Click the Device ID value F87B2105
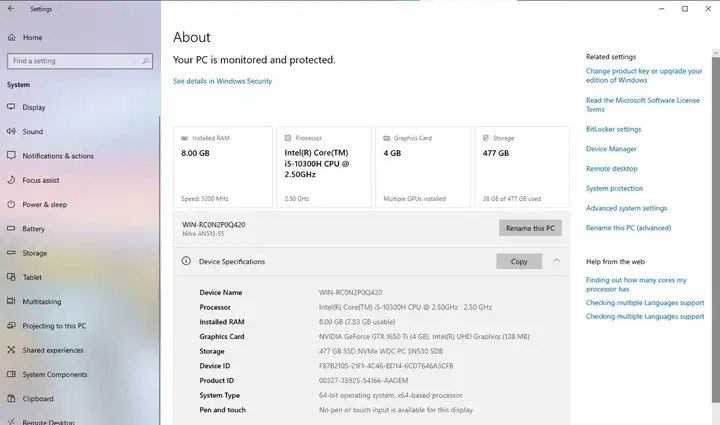The width and height of the screenshot is (720, 425). 386,366
